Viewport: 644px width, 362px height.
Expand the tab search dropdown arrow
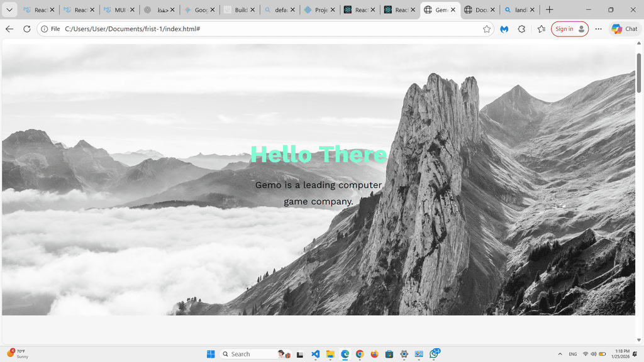[x=9, y=10]
